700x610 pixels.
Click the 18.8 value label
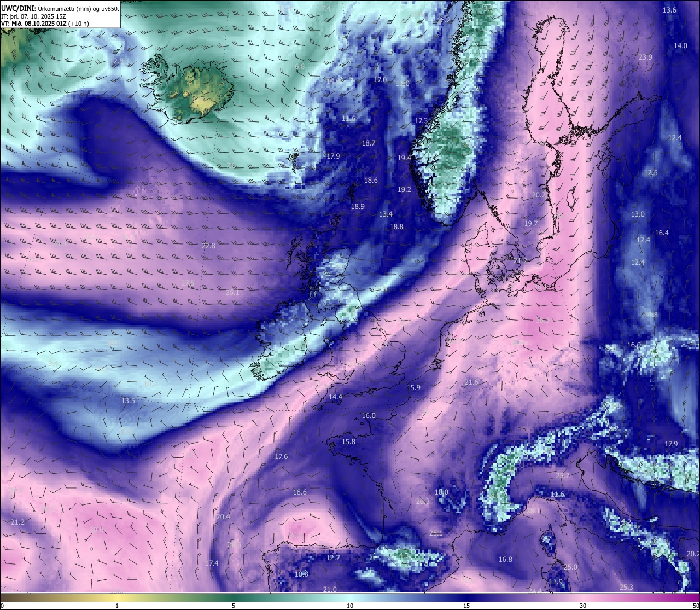coord(396,226)
